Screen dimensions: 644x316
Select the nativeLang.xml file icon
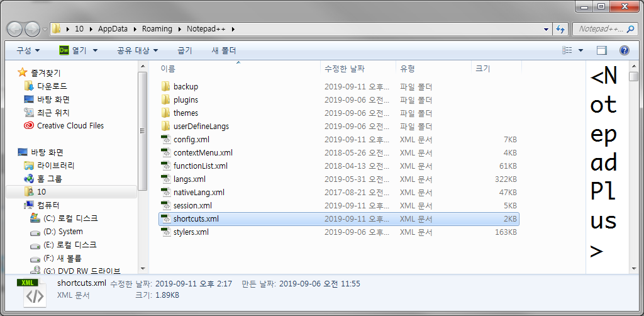click(165, 193)
